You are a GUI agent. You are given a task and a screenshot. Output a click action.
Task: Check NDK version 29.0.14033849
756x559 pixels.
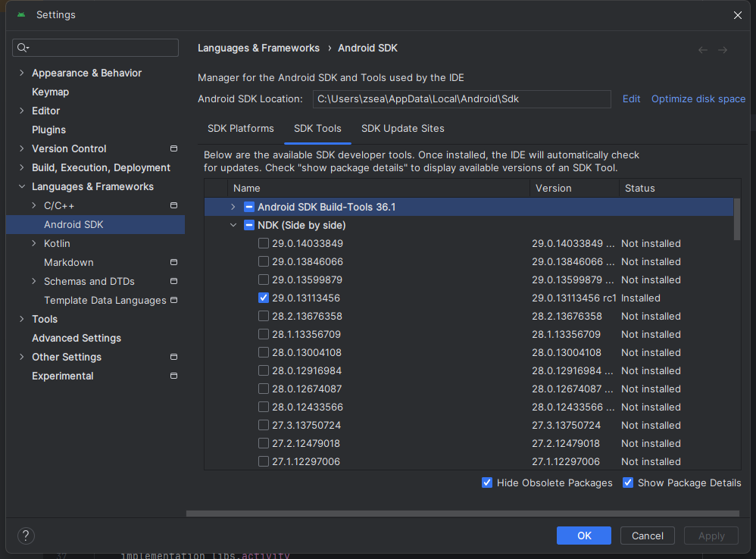263,243
